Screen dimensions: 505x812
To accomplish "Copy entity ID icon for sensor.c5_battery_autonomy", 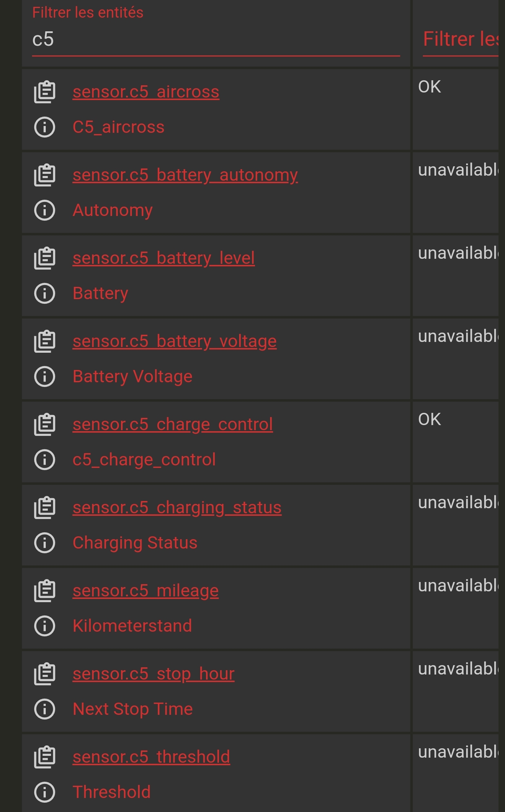I will click(x=45, y=175).
